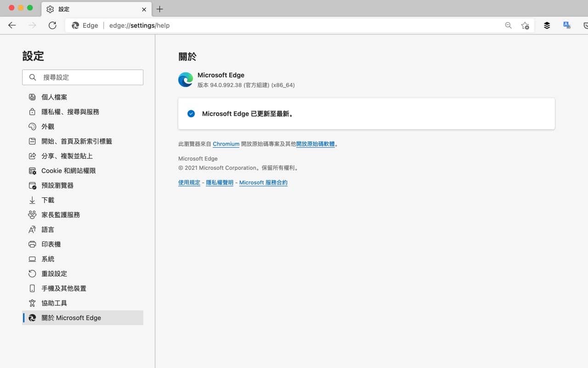Click version text 94.0.992.38

(226, 85)
